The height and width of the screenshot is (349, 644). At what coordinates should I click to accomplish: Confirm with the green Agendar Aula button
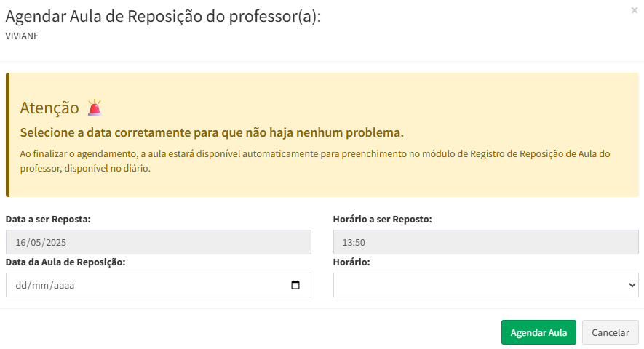[x=538, y=332]
